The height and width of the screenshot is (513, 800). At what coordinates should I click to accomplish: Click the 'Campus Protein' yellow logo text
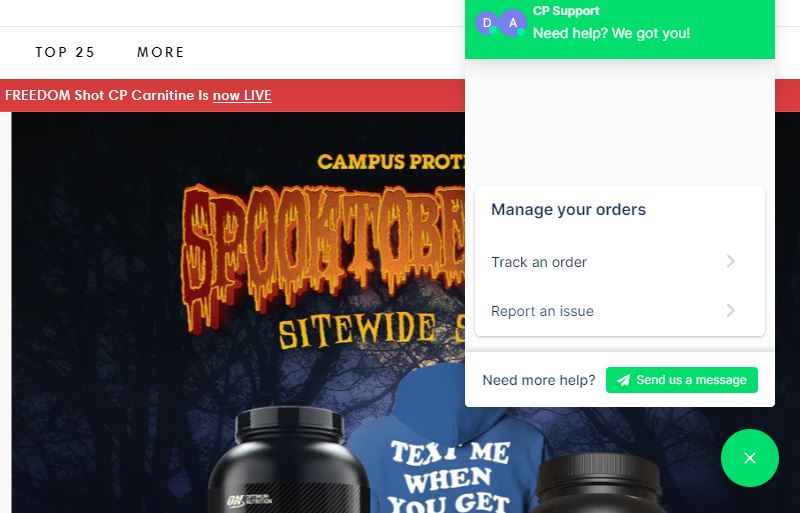coord(391,162)
